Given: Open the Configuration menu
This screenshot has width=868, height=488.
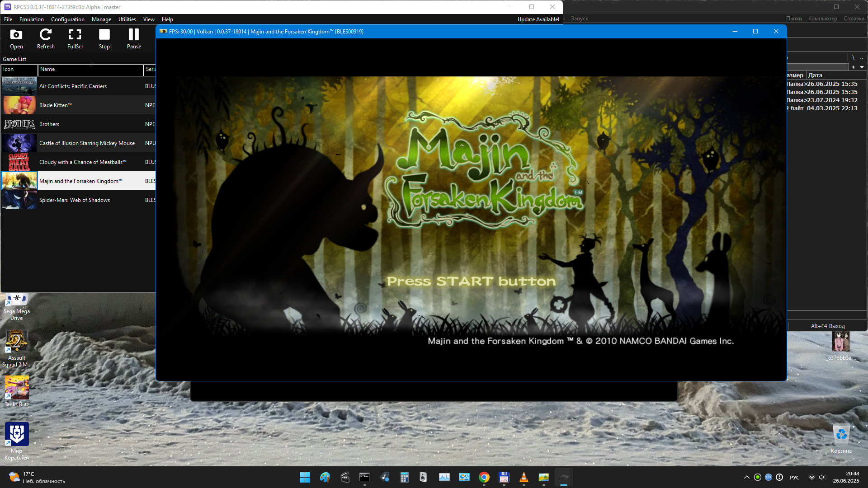Looking at the screenshot, I should [68, 19].
